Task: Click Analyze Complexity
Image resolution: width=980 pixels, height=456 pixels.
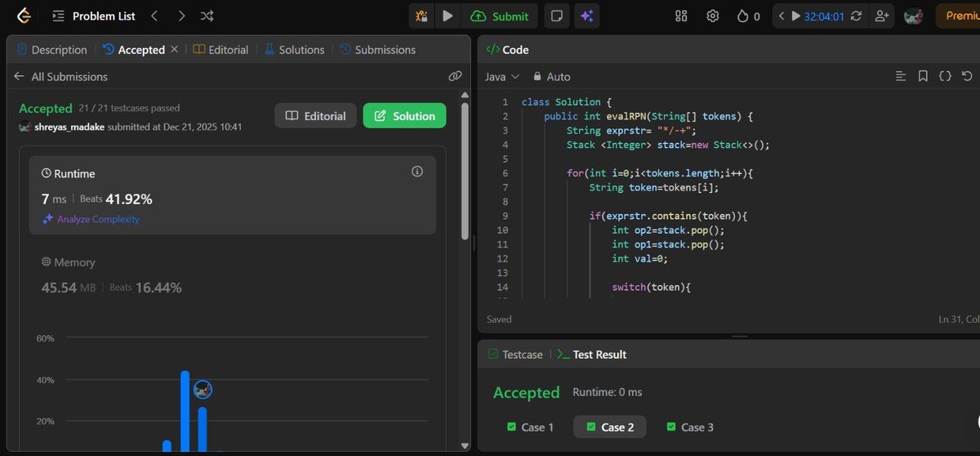Action: pyautogui.click(x=91, y=219)
